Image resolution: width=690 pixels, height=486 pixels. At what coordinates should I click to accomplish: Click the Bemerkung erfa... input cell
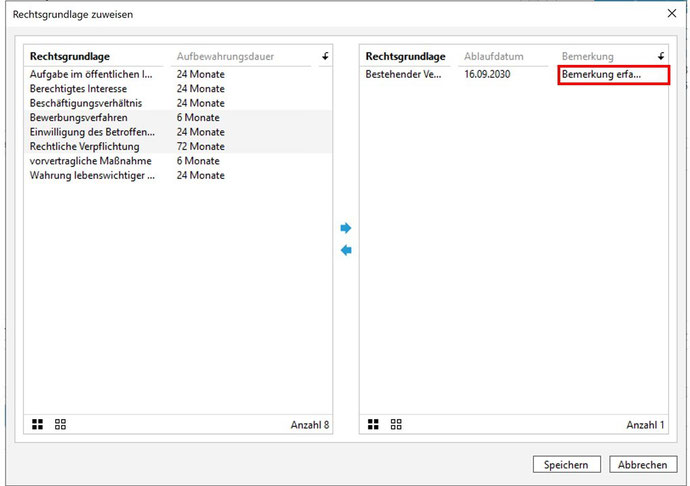[613, 74]
